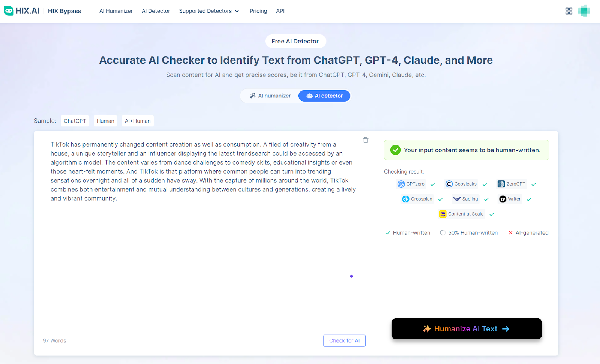Click the Copyleaks detector icon
This screenshot has width=600, height=364.
pyautogui.click(x=449, y=184)
